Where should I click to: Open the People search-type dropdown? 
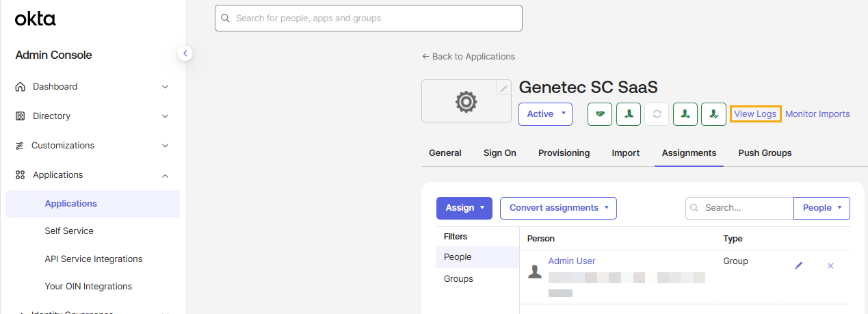[821, 208]
